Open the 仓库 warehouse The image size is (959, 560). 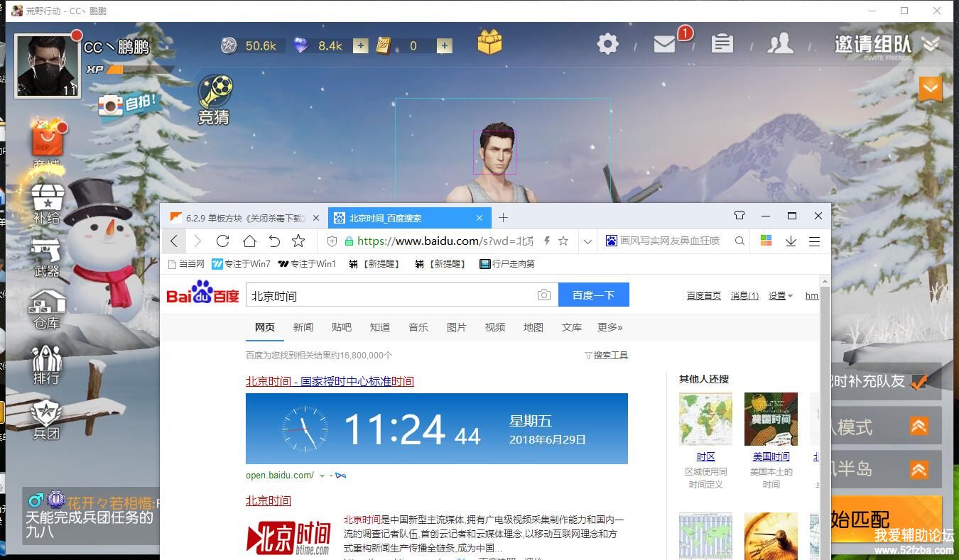tap(47, 310)
